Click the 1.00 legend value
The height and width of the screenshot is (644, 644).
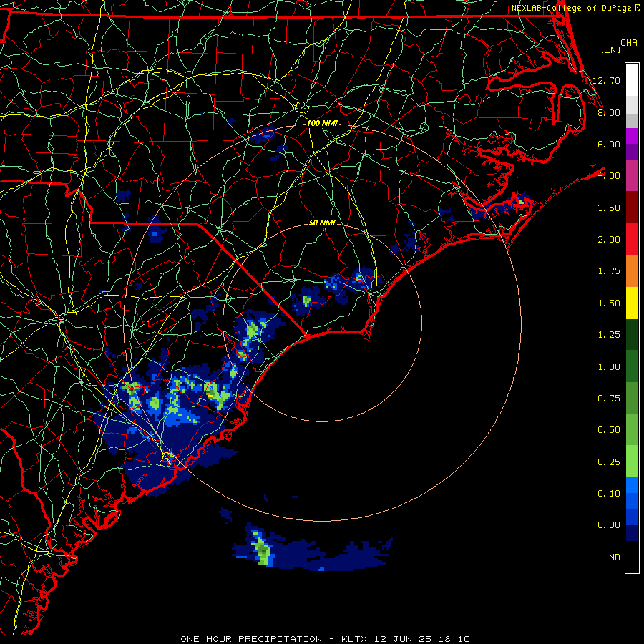click(x=609, y=367)
